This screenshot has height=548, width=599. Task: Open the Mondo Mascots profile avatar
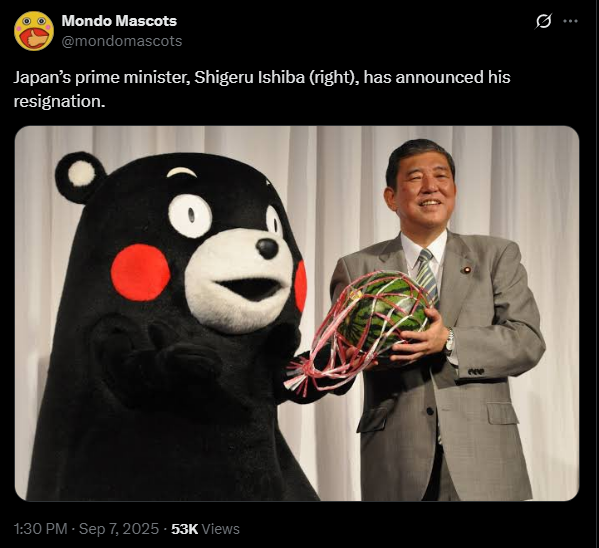[34, 31]
